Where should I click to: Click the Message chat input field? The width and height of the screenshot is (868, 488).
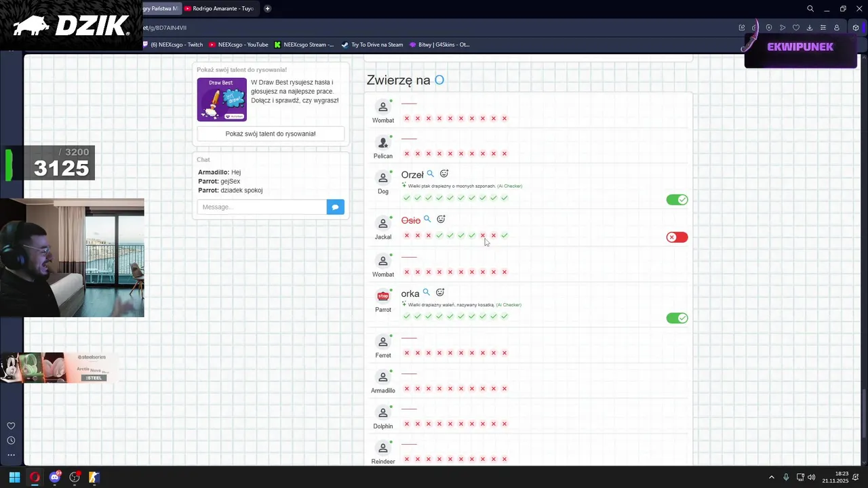coord(262,207)
